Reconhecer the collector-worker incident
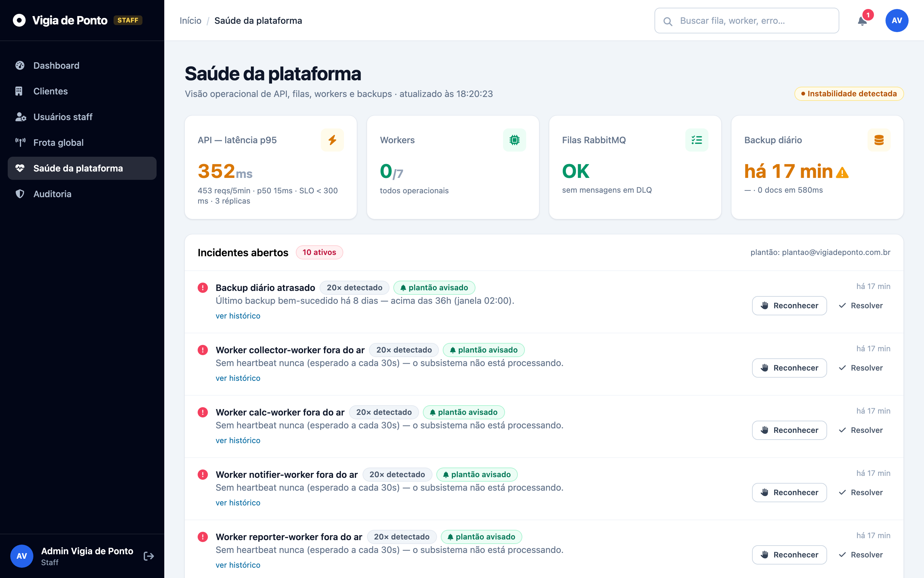Screen dimensions: 924x578 click(789, 368)
